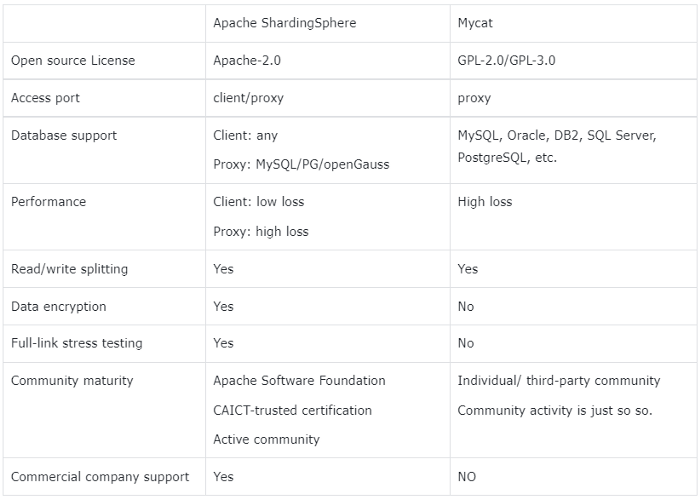
Task: Click the Proxy: MySQL/PG/openGauss text
Action: coord(301,165)
